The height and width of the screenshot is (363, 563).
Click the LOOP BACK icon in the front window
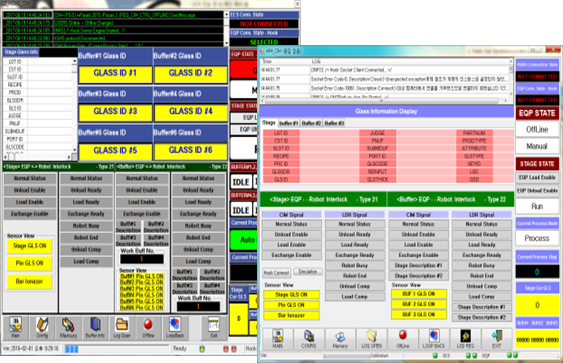pos(434,339)
